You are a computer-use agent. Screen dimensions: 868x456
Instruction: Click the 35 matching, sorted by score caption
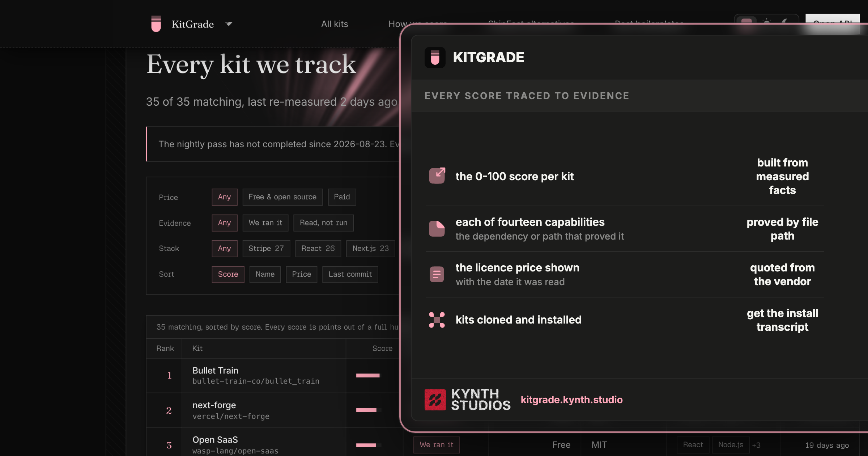click(x=277, y=327)
